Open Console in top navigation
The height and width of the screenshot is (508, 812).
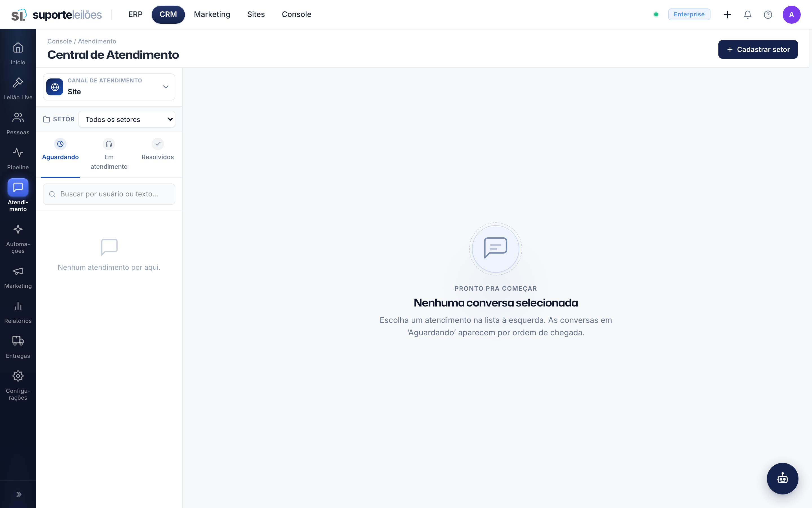[x=297, y=14]
